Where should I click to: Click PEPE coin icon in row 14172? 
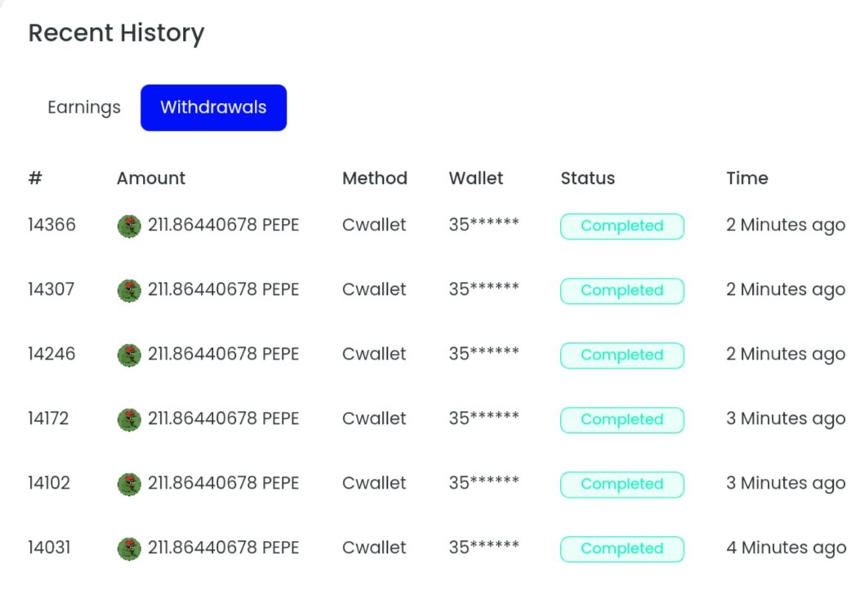[129, 419]
